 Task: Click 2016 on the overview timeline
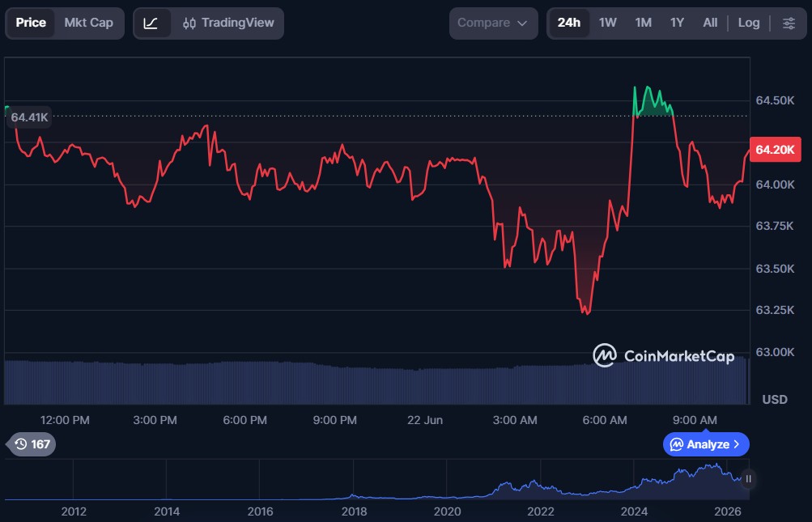tap(260, 511)
